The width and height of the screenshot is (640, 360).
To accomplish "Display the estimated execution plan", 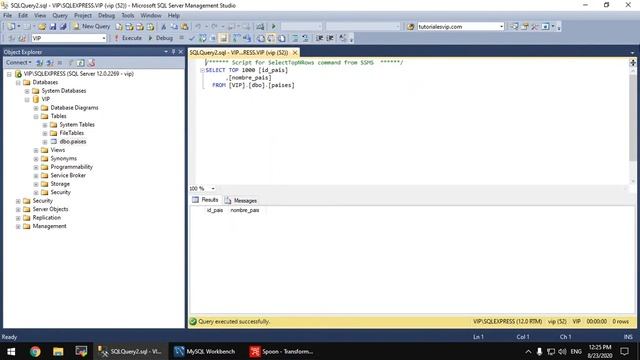I will click(x=202, y=38).
